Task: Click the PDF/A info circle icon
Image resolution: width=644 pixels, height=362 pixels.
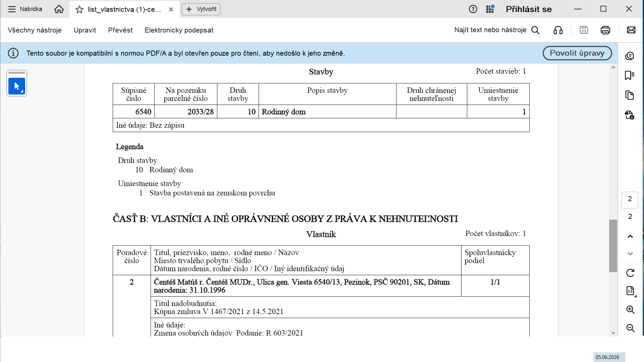Action: 13,53
